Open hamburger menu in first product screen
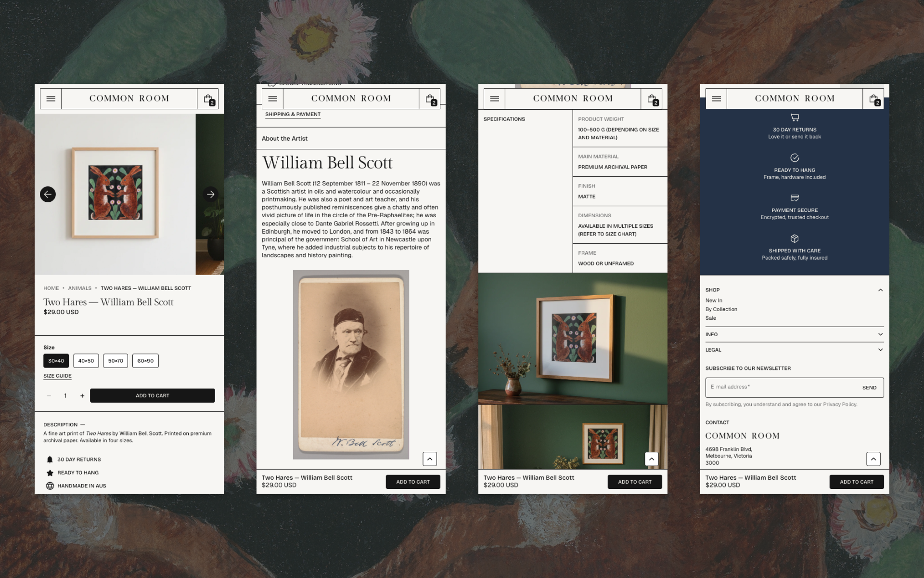Image resolution: width=924 pixels, height=578 pixels. [51, 99]
